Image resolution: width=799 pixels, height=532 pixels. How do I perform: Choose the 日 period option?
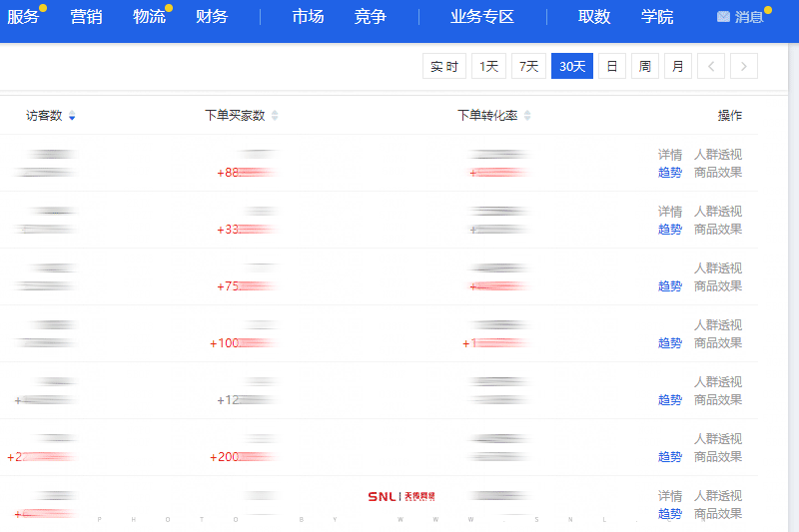click(612, 66)
